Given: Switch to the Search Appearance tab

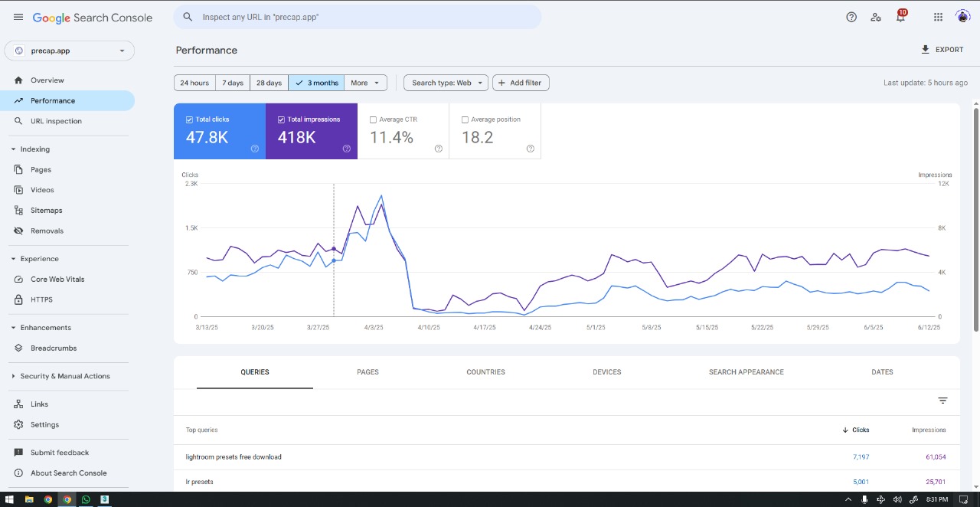Looking at the screenshot, I should (746, 372).
